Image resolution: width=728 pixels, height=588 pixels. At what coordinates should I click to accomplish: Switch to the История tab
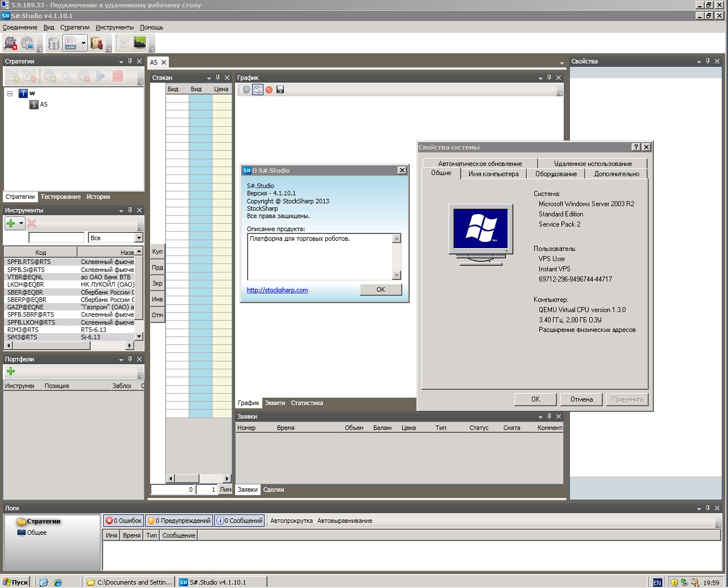(x=98, y=197)
